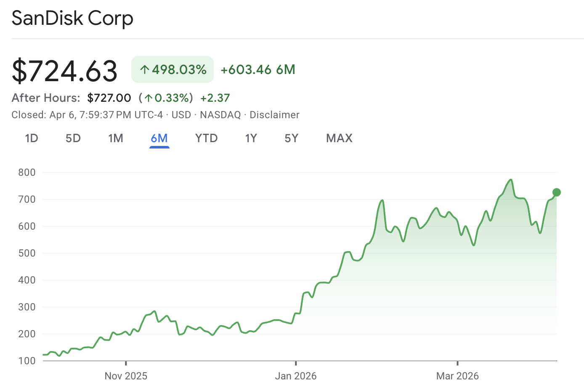Switch to the 1D time range
The width and height of the screenshot is (584, 392).
(32, 138)
